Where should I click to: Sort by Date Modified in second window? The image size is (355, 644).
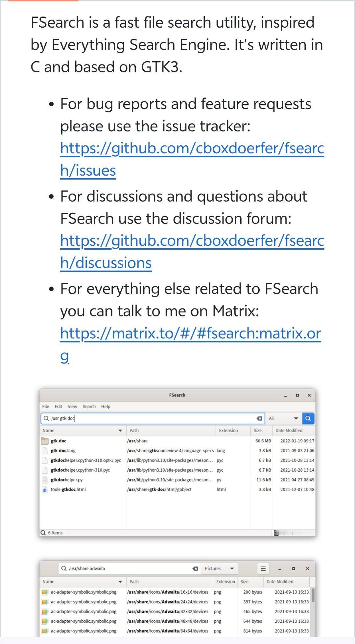pos(286,582)
